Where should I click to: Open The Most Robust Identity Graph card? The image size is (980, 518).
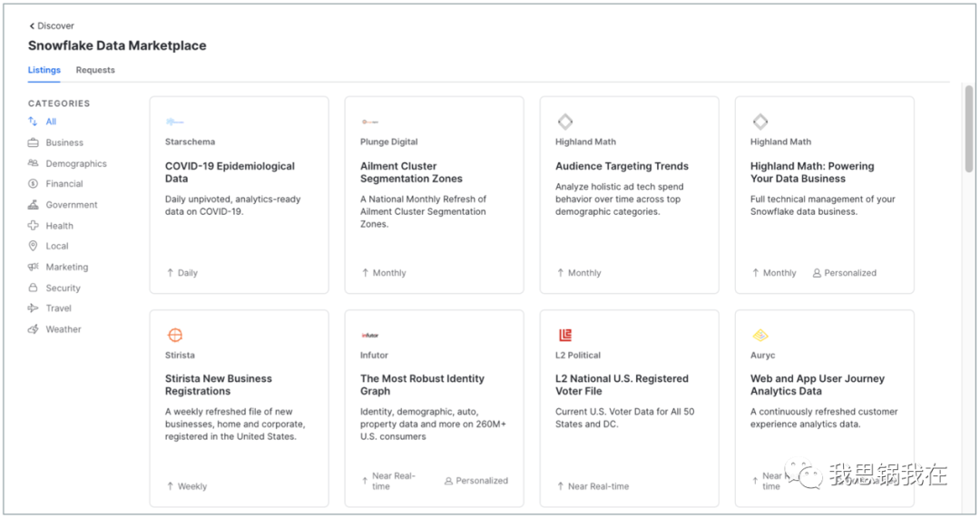click(422, 385)
